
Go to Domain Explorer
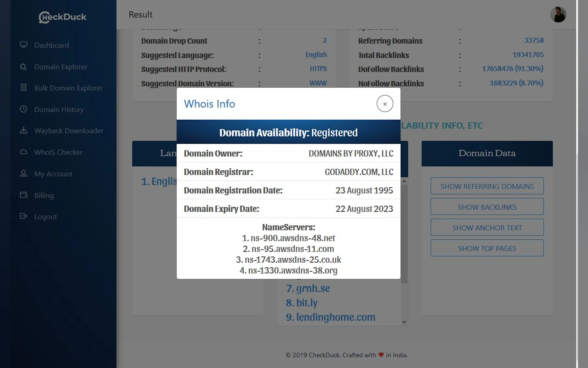[61, 67]
